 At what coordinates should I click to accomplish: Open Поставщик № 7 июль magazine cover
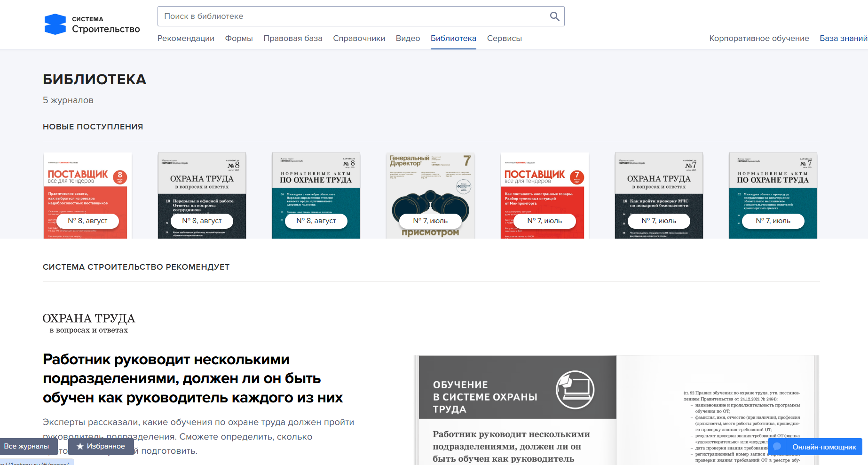pos(544,195)
